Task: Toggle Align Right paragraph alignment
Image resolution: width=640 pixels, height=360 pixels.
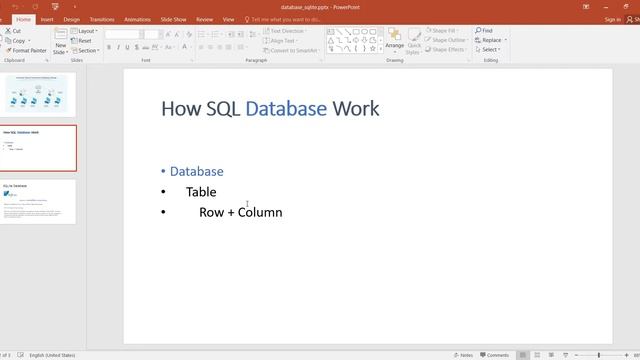Action: (x=220, y=47)
